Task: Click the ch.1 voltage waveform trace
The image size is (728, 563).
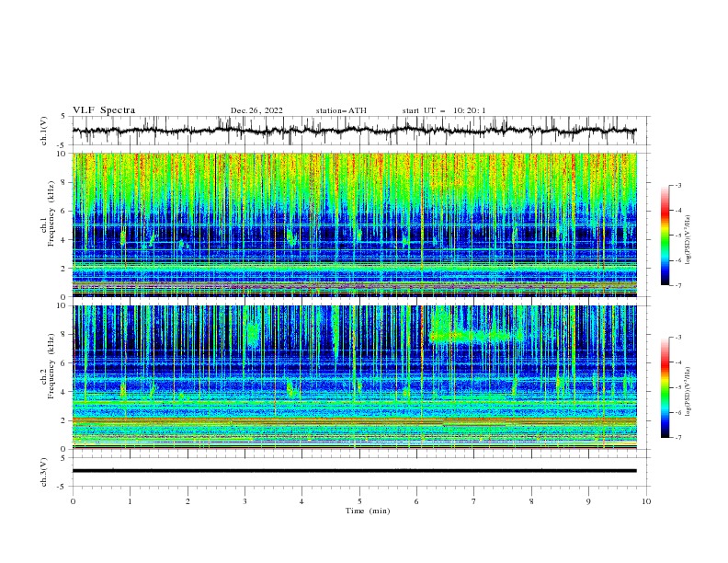Action: pos(354,131)
